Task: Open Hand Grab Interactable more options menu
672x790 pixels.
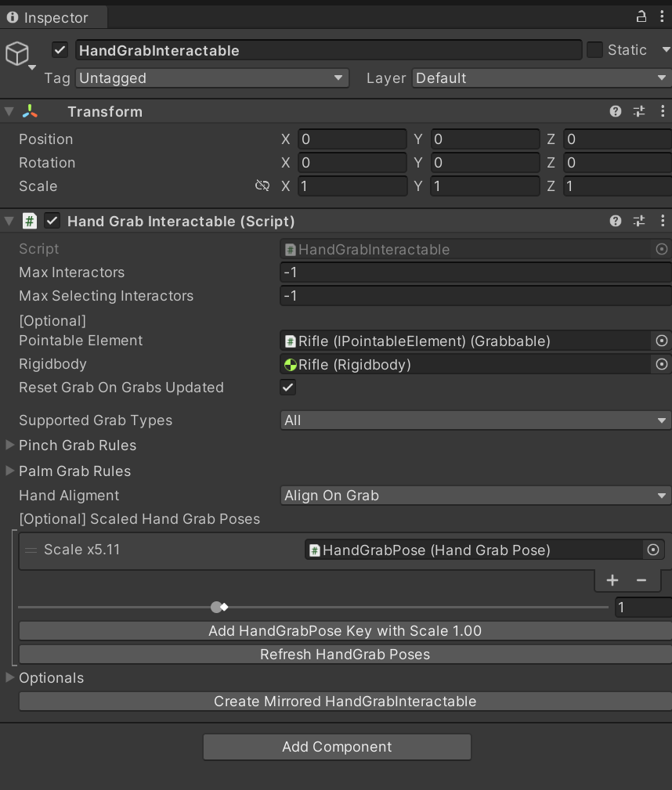Action: pyautogui.click(x=663, y=221)
